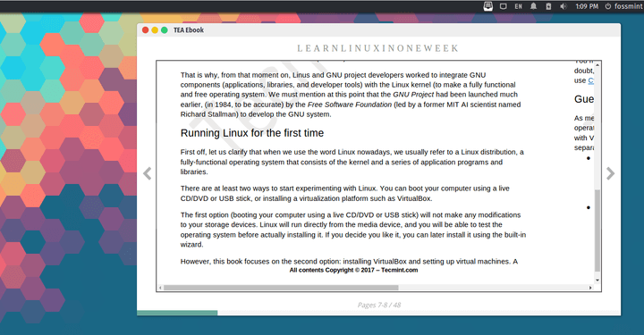Viewport: 644px width, 335px height.
Task: Click the horizontal scrollbar thumb in the reader
Action: click(x=281, y=288)
